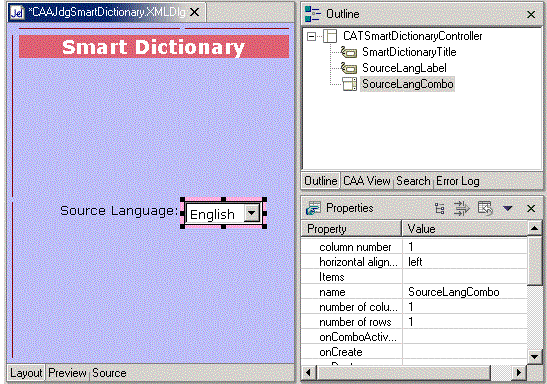Open the English source language combo dropdown
The width and height of the screenshot is (547, 384).
[252, 212]
